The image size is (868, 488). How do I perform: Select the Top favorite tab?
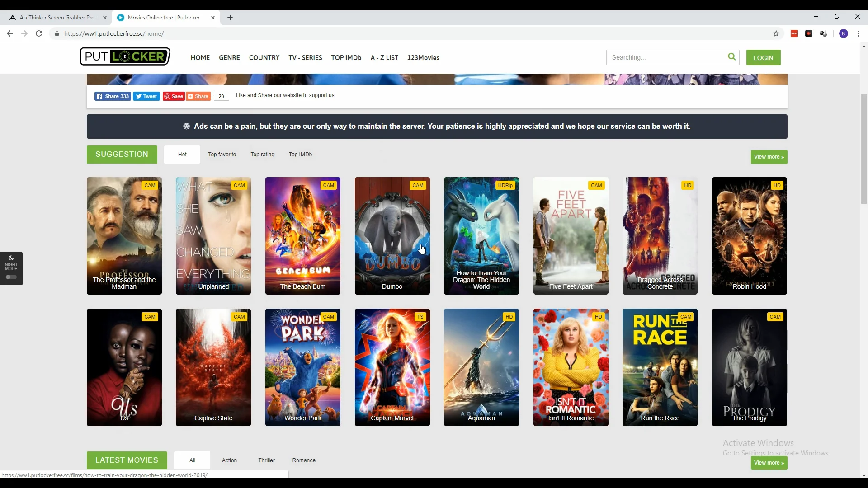pos(221,154)
